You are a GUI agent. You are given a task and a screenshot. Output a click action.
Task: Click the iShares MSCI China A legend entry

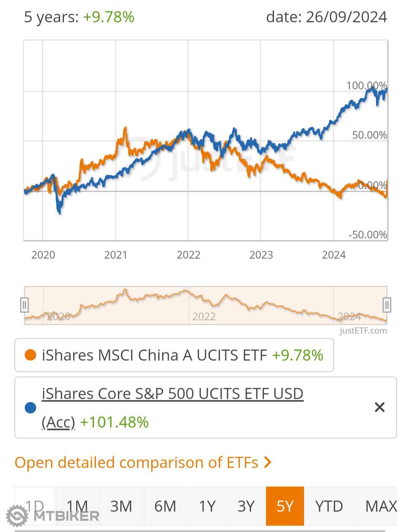154,355
